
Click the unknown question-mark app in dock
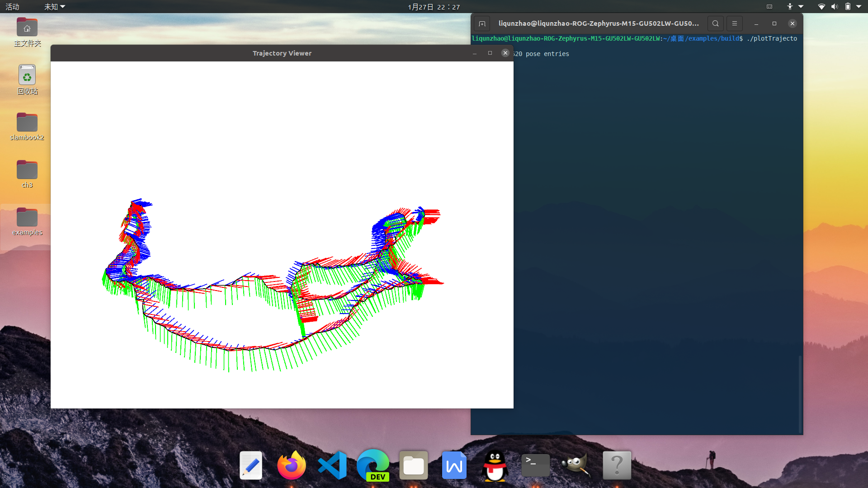pos(617,465)
